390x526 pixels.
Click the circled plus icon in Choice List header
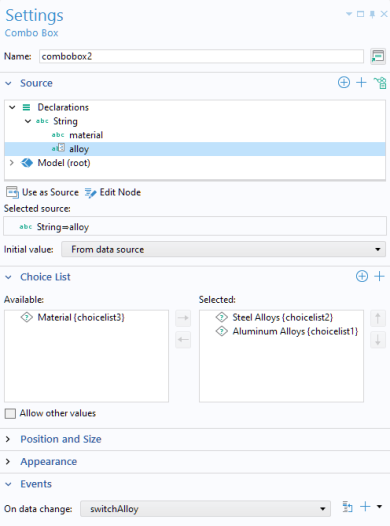pyautogui.click(x=362, y=276)
